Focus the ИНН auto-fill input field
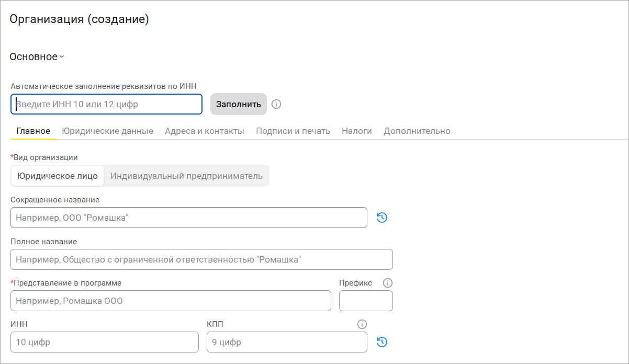The height and width of the screenshot is (364, 629). click(106, 104)
